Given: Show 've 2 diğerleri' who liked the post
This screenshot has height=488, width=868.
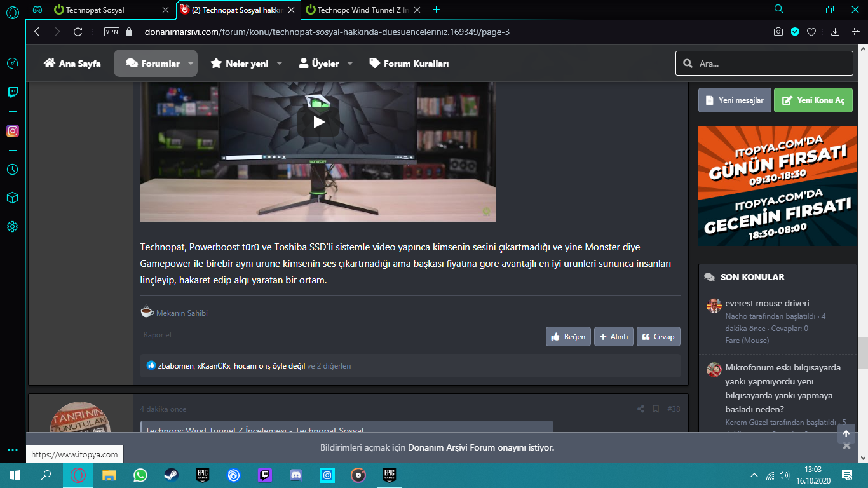Looking at the screenshot, I should 329,366.
